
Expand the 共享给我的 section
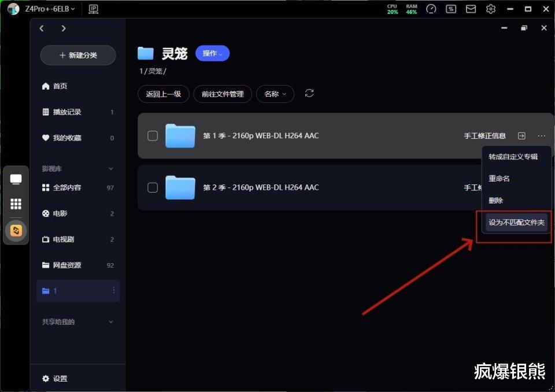[111, 322]
